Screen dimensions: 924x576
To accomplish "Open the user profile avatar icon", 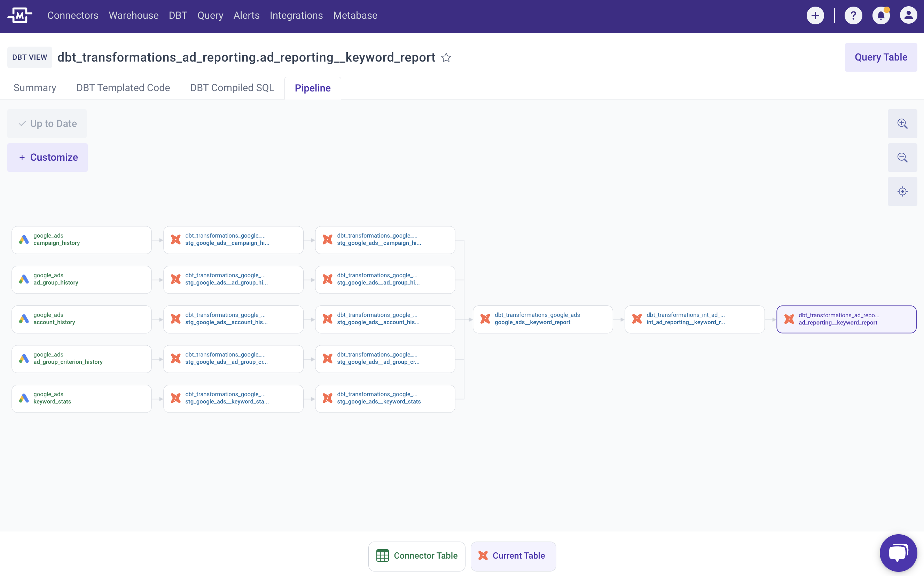I will [908, 16].
